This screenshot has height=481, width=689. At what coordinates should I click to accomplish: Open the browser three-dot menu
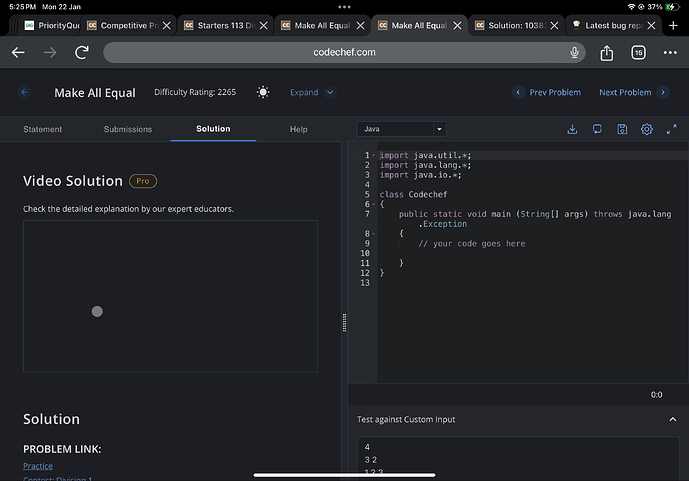[x=670, y=53]
